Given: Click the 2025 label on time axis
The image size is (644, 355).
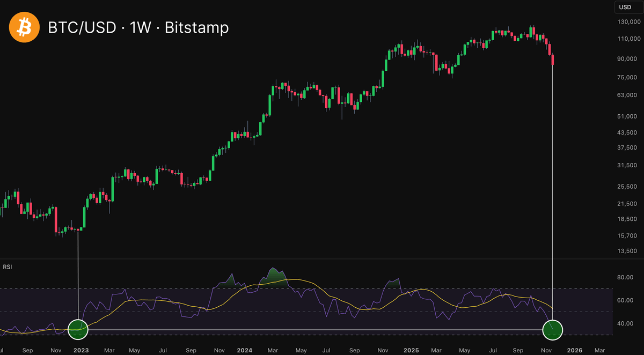Looking at the screenshot, I should coord(411,350).
